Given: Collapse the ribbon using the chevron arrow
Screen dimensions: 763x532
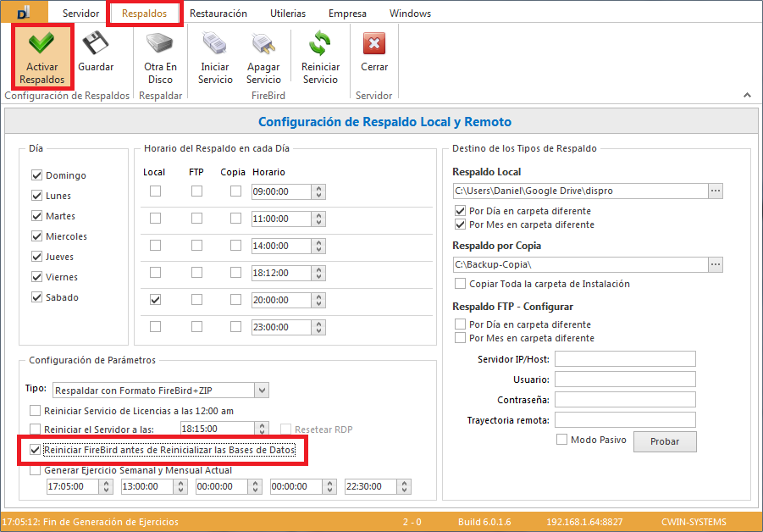Looking at the screenshot, I should coord(747,95).
